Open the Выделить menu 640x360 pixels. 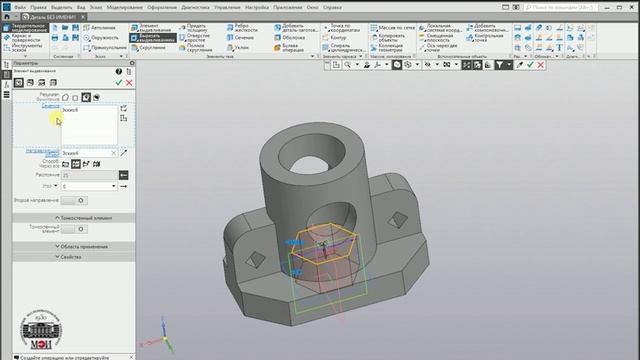pyautogui.click(x=61, y=7)
